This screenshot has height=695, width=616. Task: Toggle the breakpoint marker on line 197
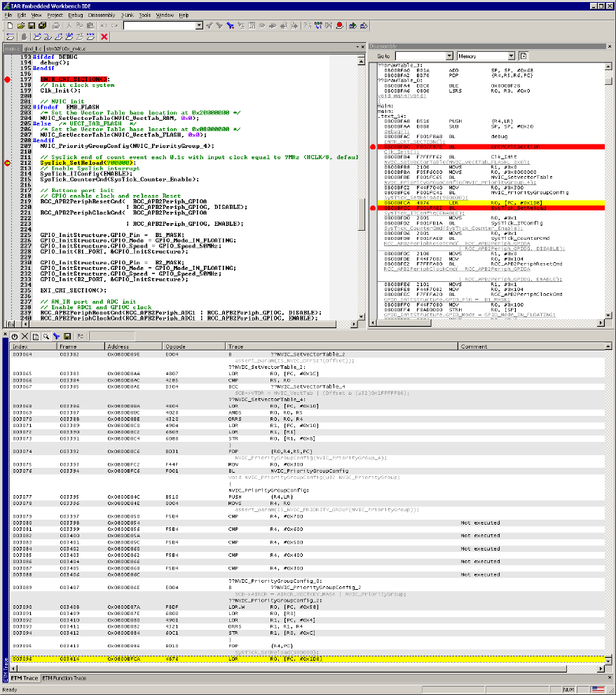tap(8, 79)
